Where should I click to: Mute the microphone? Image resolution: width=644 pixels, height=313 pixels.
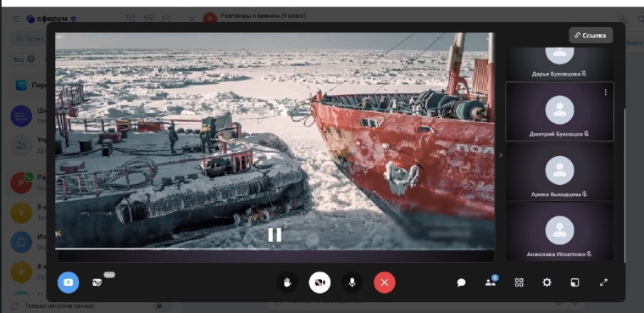click(x=352, y=282)
